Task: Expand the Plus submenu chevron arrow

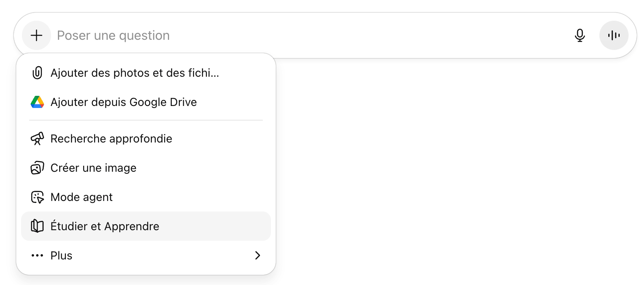Action: pyautogui.click(x=258, y=255)
